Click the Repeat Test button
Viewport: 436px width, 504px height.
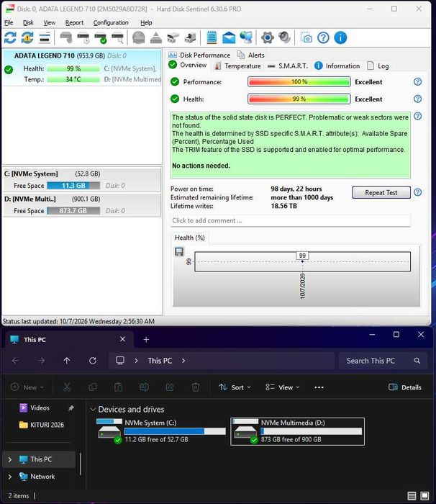coord(381,192)
